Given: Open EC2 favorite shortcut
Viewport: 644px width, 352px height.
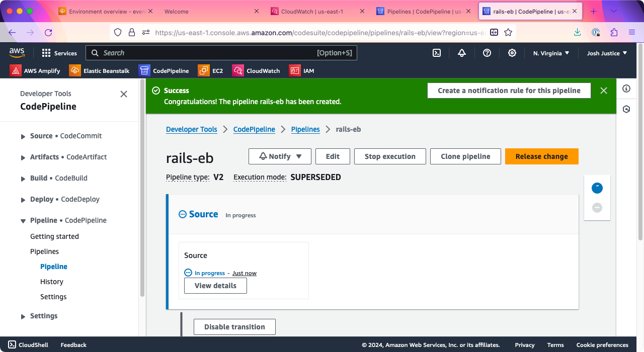Looking at the screenshot, I should coord(211,70).
